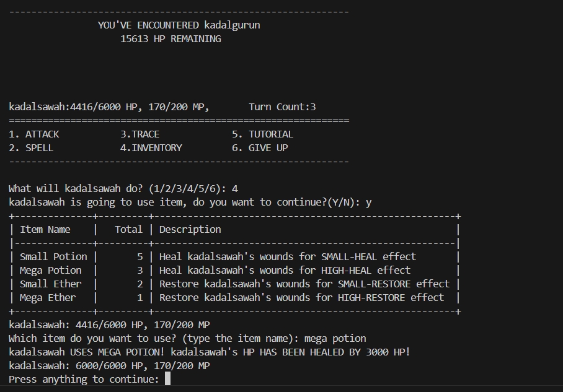Select the SPELL menu option

coord(38,147)
